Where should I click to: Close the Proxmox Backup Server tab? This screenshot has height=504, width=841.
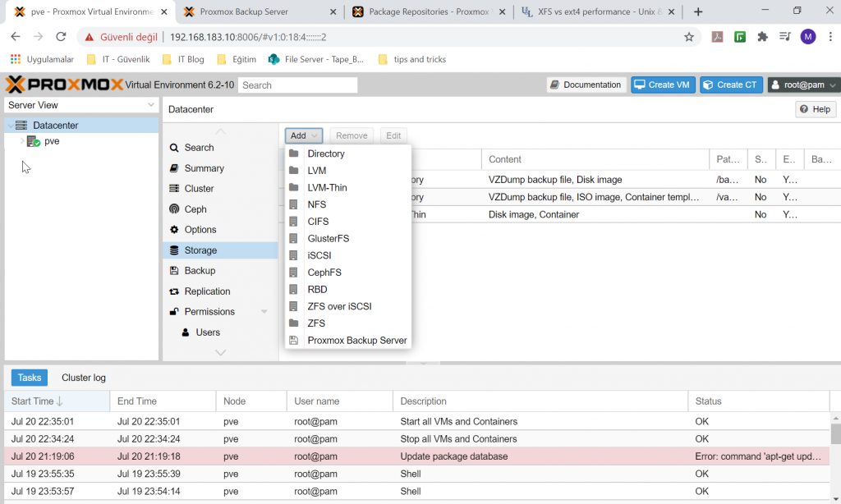coord(333,11)
